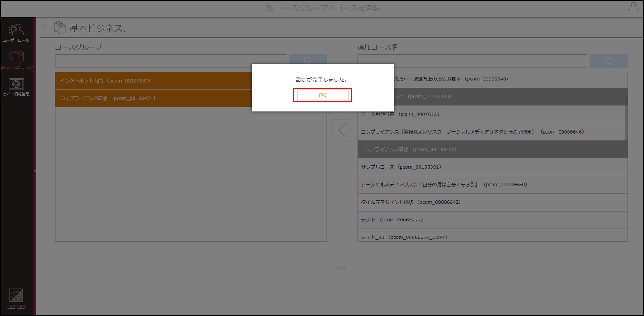Click the 保存 button
The height and width of the screenshot is (316, 644).
pyautogui.click(x=341, y=268)
